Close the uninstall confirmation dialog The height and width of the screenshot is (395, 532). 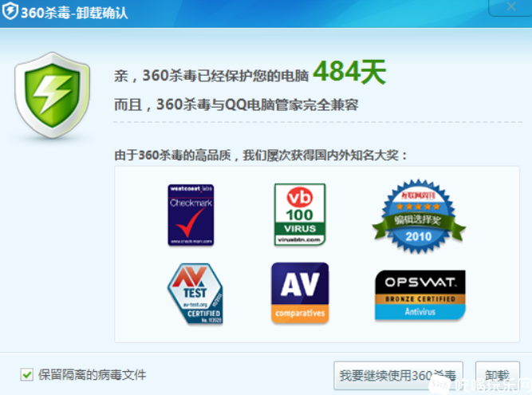(511, 7)
